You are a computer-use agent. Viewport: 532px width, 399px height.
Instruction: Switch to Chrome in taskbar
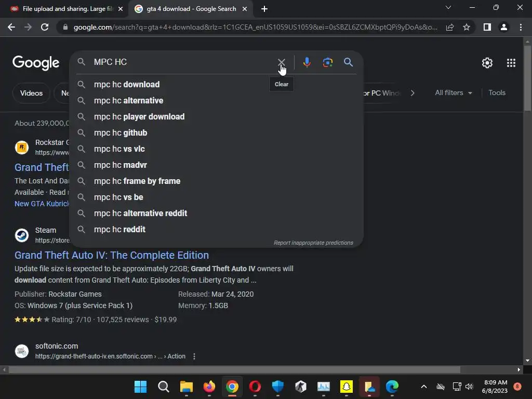click(x=232, y=387)
